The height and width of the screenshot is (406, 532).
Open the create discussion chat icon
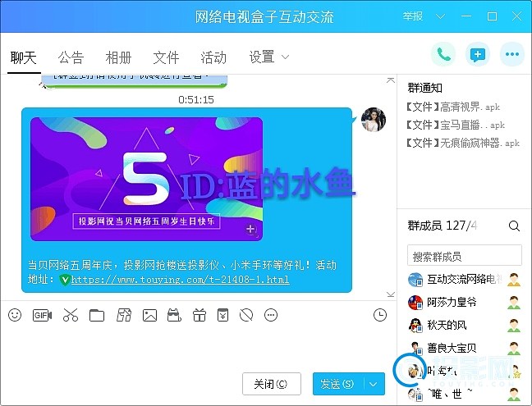477,54
